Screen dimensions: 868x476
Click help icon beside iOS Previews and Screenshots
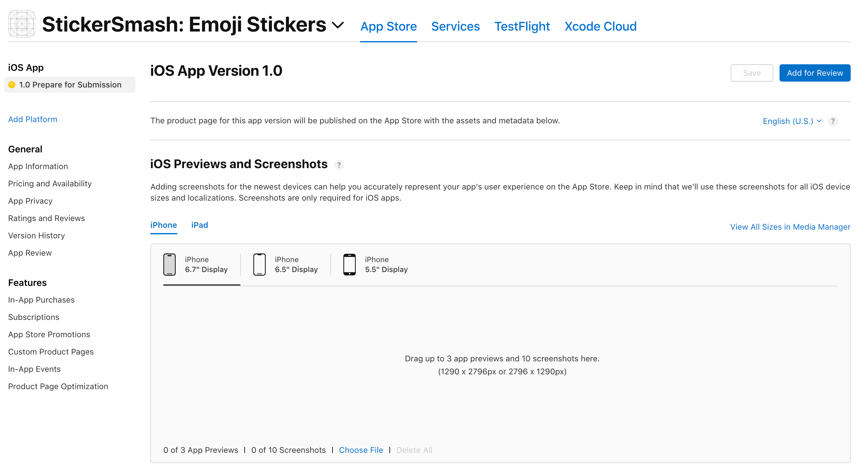pyautogui.click(x=339, y=165)
